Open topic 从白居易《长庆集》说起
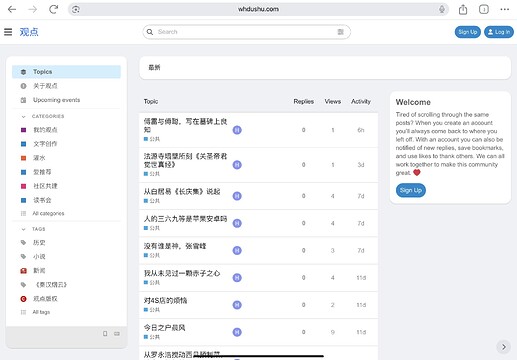 pos(182,192)
